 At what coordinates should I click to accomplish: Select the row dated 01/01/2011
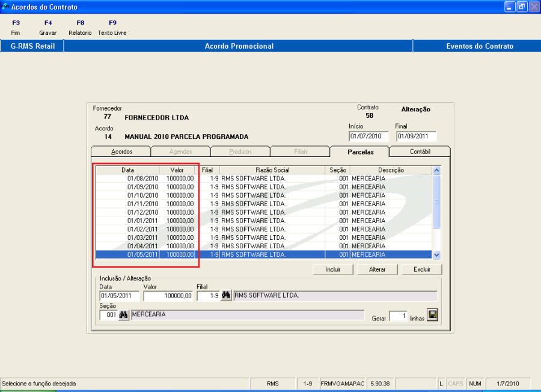(264, 221)
